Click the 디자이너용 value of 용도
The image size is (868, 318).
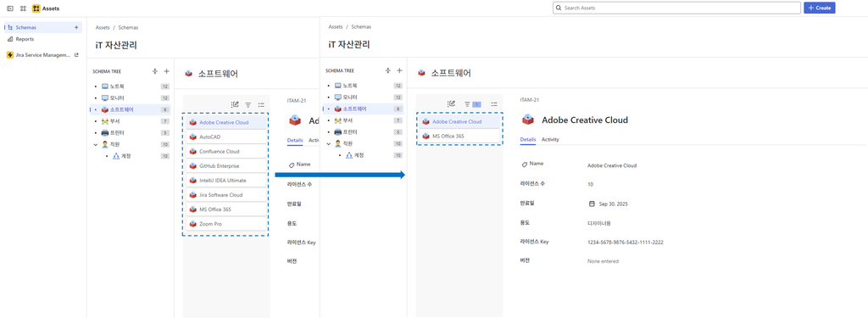pos(599,223)
